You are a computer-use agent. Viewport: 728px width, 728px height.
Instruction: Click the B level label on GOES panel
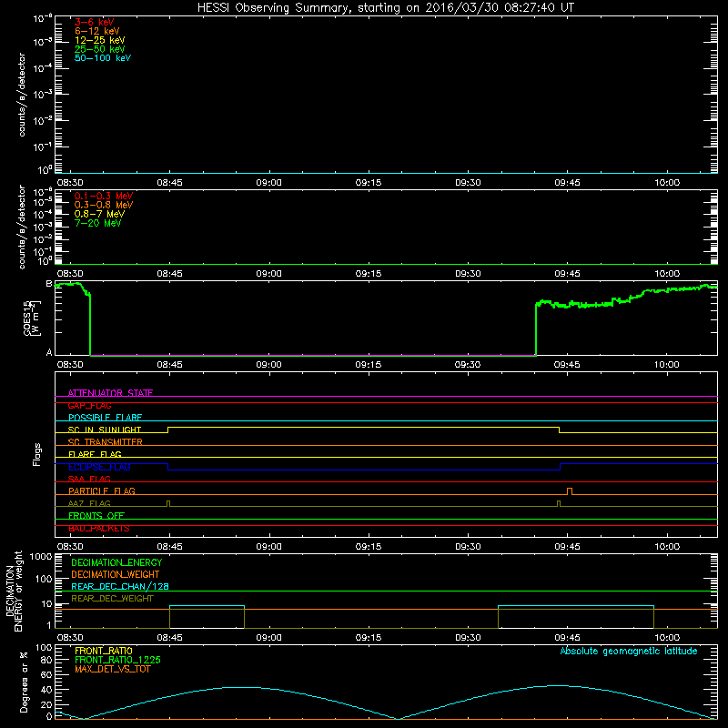[x=49, y=284]
